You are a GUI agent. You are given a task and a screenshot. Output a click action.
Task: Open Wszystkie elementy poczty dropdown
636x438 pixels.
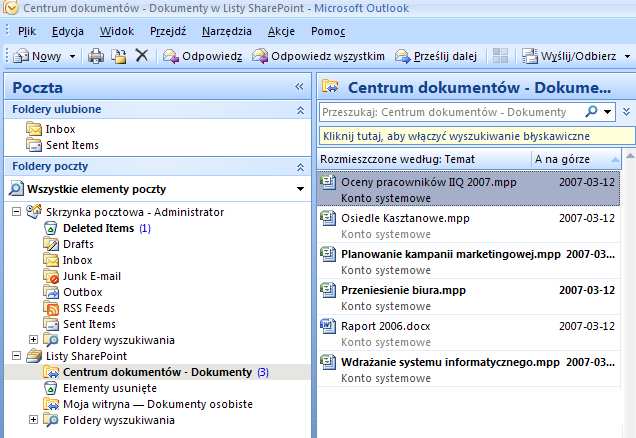[x=300, y=189]
